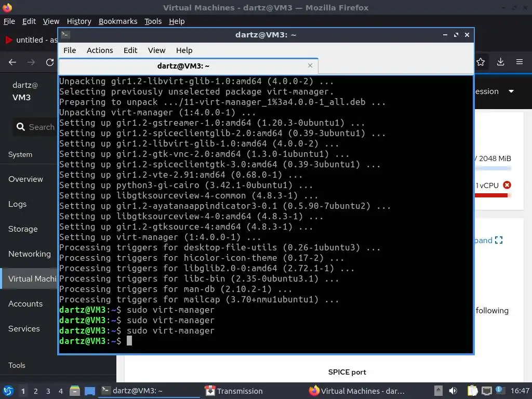Switch to workspace 3
This screenshot has height=399, width=532.
click(48, 391)
